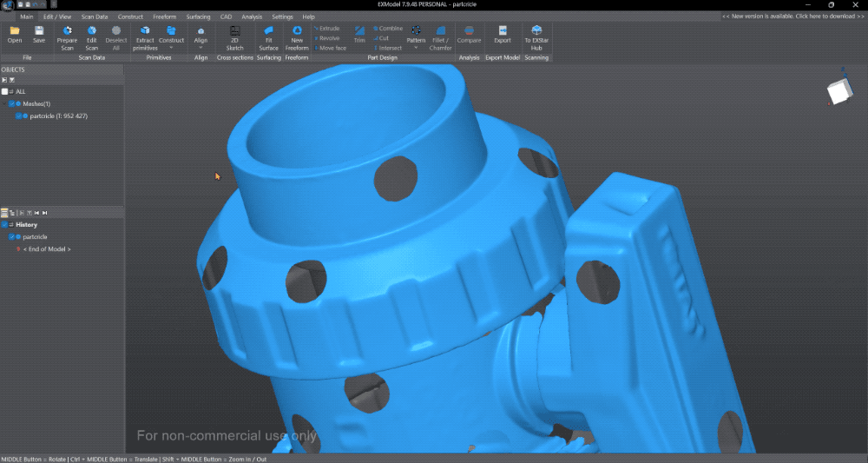The width and height of the screenshot is (868, 463).
Task: Open the Analysis ribbon tab
Action: [252, 17]
